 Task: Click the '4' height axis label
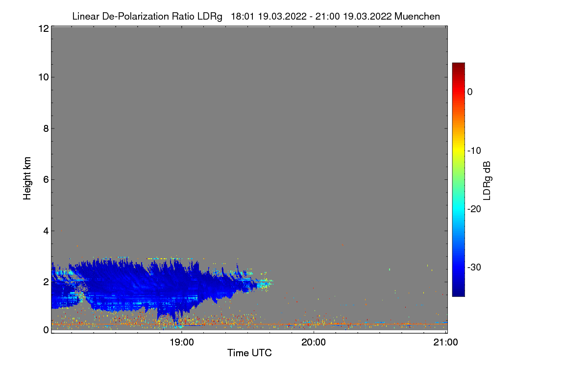pos(46,230)
